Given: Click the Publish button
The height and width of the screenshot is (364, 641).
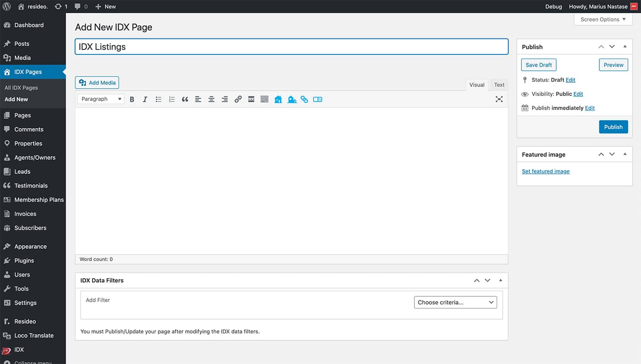Looking at the screenshot, I should [x=613, y=127].
